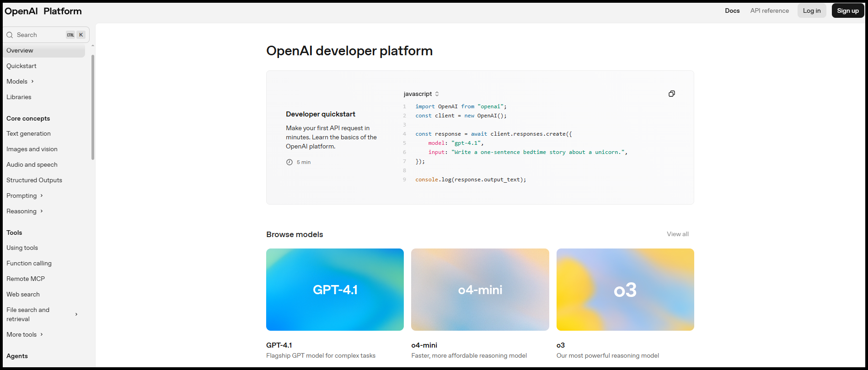Open Using tools page
Image resolution: width=868 pixels, height=370 pixels.
tap(22, 248)
